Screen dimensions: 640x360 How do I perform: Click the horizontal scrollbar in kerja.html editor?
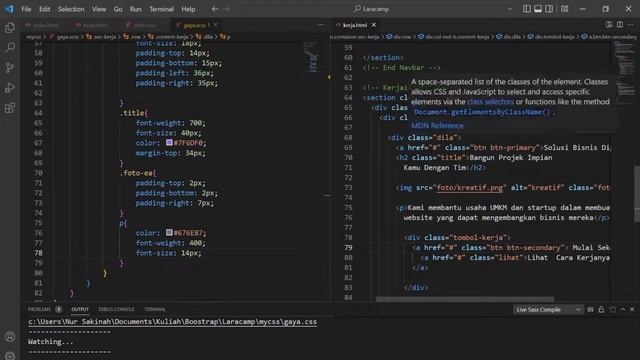[x=464, y=299]
